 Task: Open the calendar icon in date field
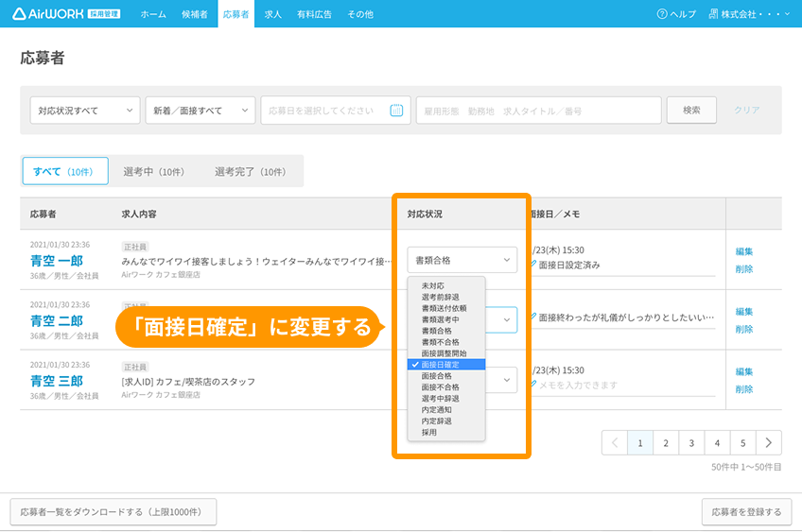[396, 110]
